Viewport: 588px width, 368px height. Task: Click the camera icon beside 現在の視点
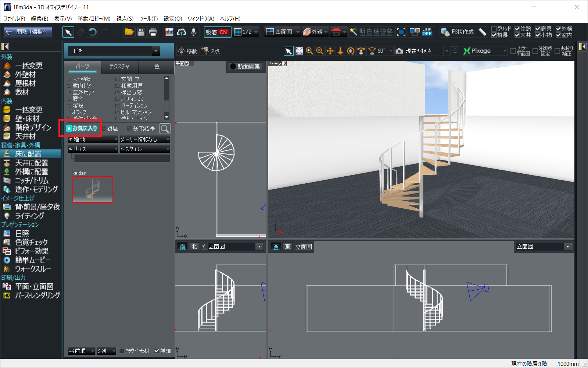pyautogui.click(x=399, y=51)
